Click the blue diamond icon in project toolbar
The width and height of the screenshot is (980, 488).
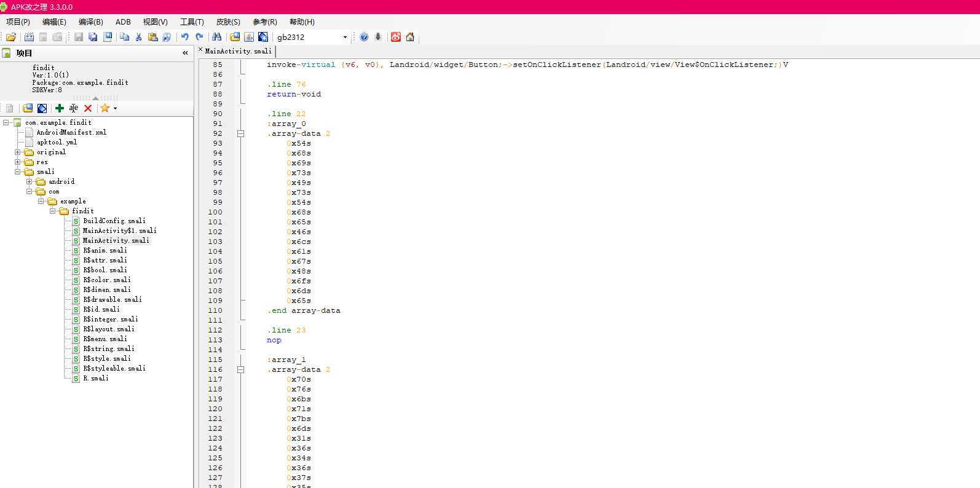42,108
